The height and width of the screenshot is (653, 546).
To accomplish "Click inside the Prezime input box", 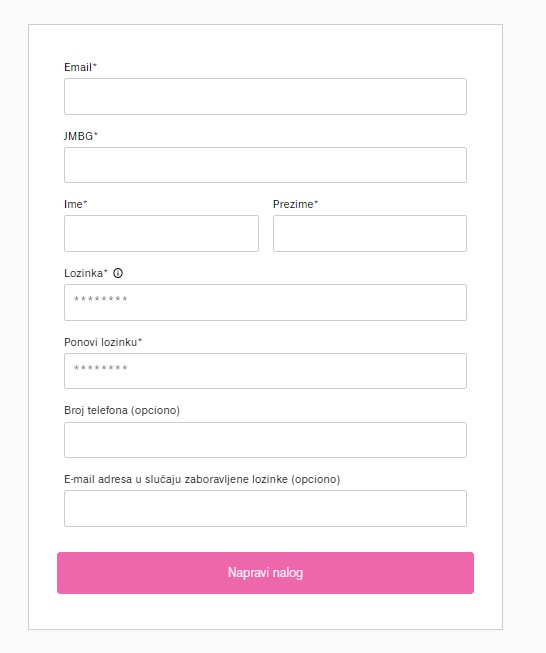I will click(x=370, y=234).
